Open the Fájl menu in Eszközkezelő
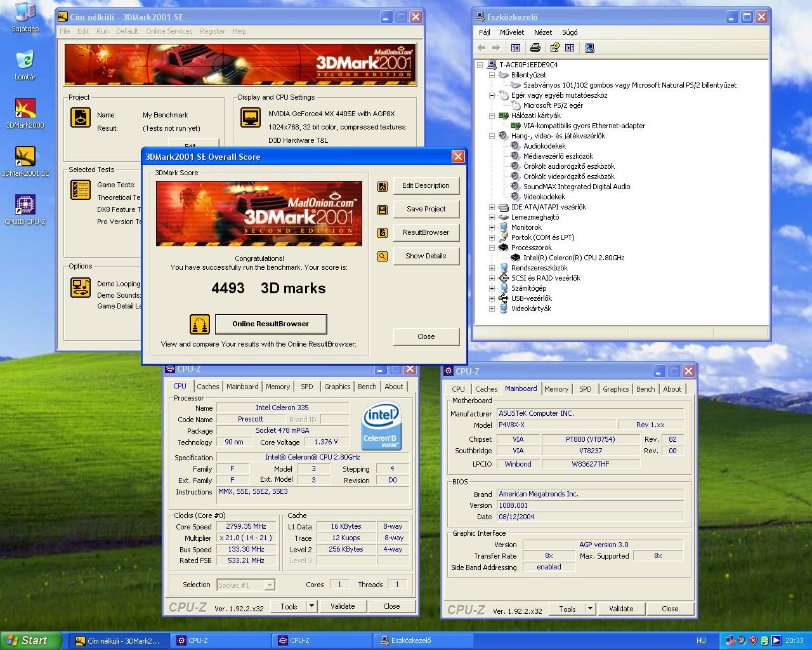The width and height of the screenshot is (812, 650). (485, 32)
